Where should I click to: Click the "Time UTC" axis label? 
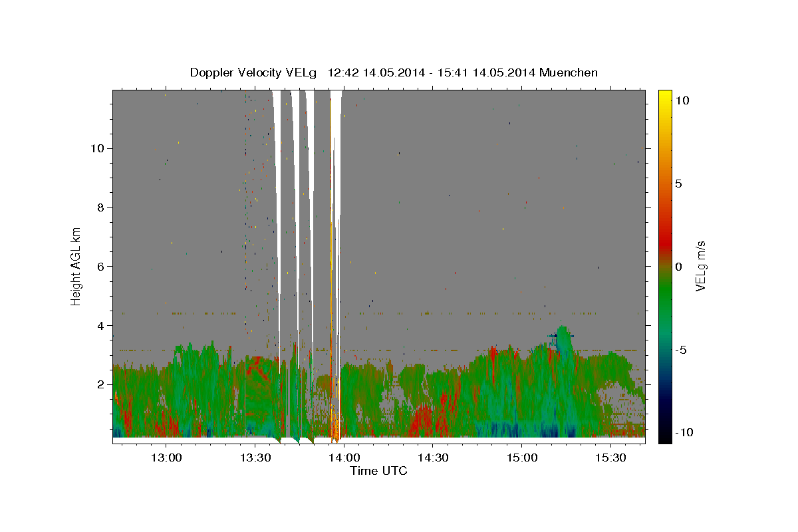[378, 471]
